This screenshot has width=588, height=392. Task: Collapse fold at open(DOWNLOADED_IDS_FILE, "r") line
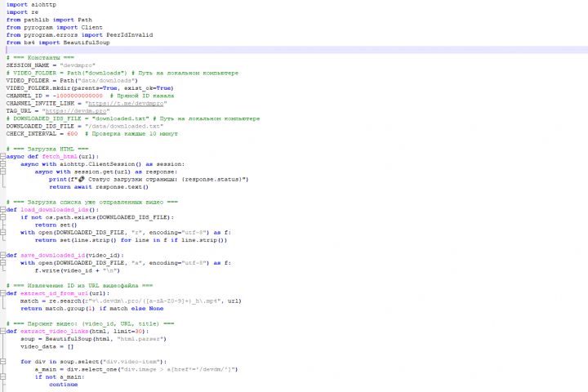pos(3,233)
